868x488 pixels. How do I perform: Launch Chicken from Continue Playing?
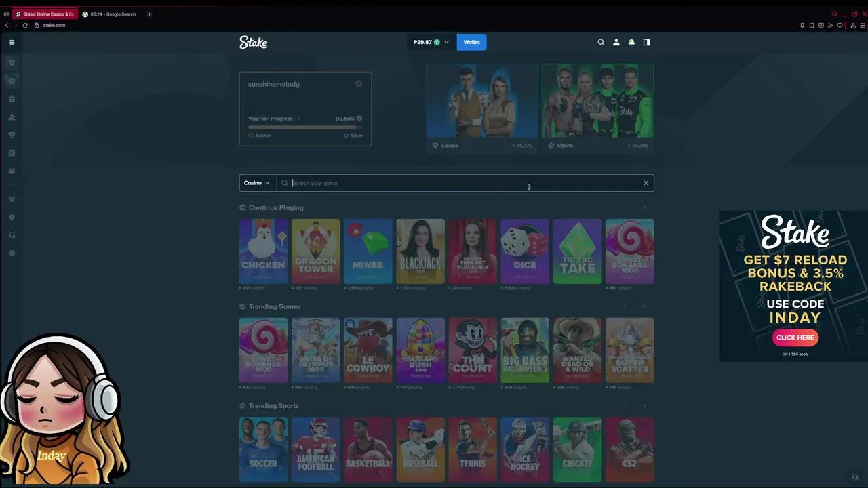click(x=263, y=251)
